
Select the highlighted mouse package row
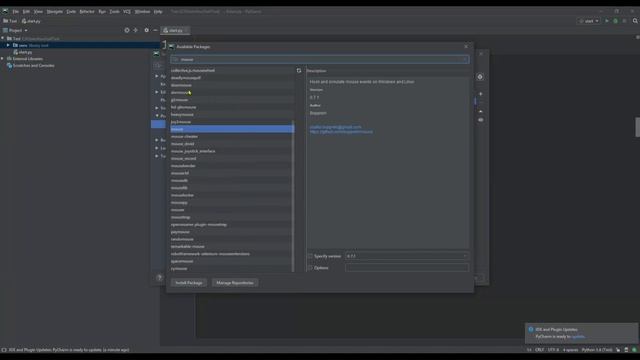pos(231,129)
